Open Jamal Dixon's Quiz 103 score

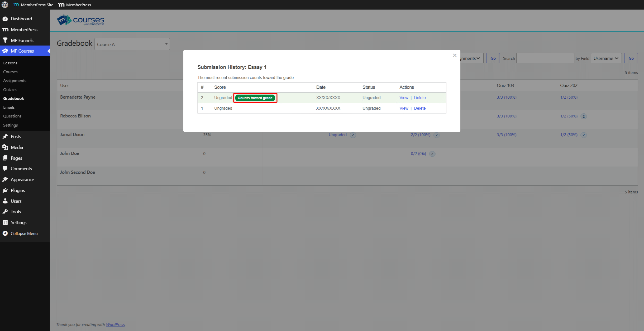[x=506, y=135]
